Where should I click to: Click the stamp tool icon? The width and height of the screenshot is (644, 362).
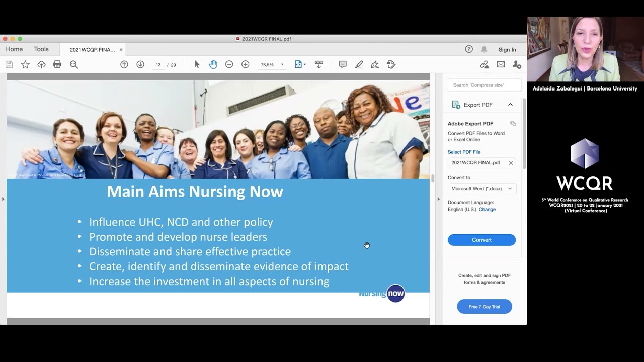tap(391, 64)
